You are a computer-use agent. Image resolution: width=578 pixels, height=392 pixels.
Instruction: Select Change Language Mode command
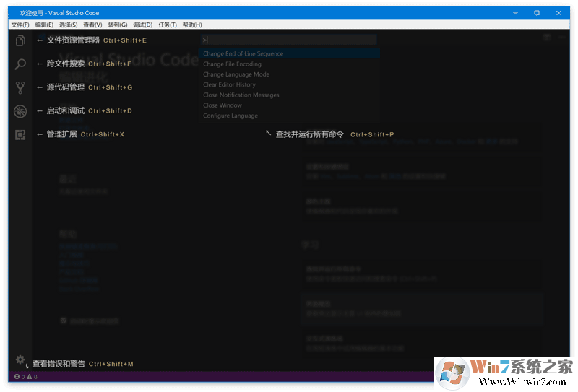pyautogui.click(x=289, y=74)
